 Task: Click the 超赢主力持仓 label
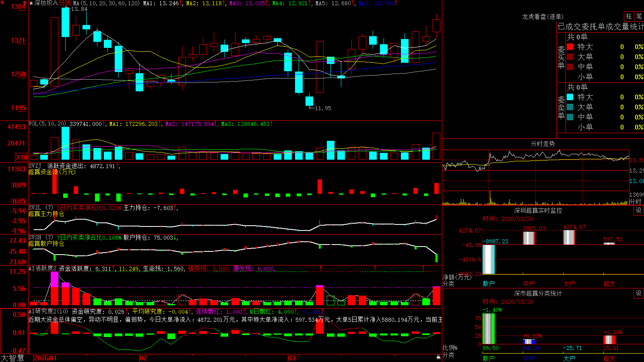tap(46, 214)
